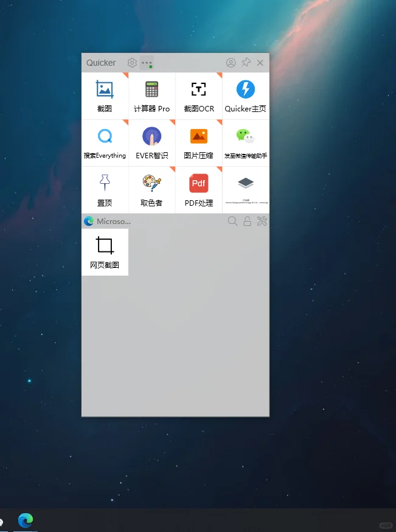Run the 截图OCR action
This screenshot has height=532, width=396.
[199, 96]
